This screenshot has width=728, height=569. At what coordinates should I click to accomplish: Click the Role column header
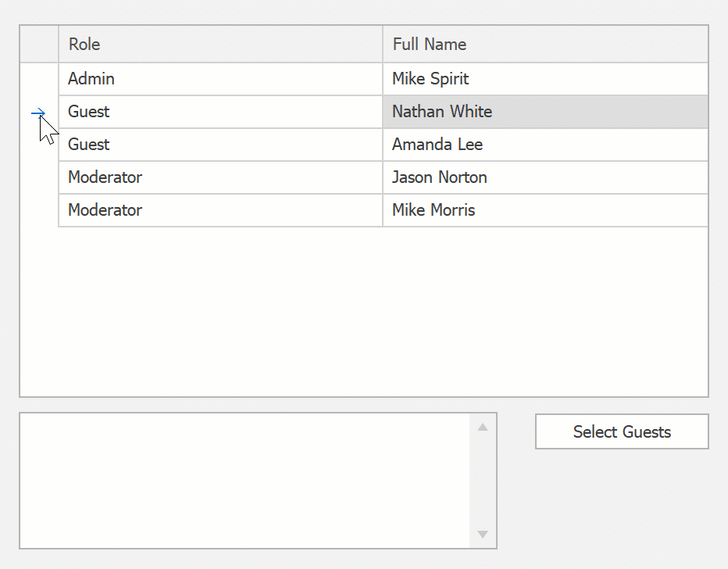pyautogui.click(x=220, y=45)
